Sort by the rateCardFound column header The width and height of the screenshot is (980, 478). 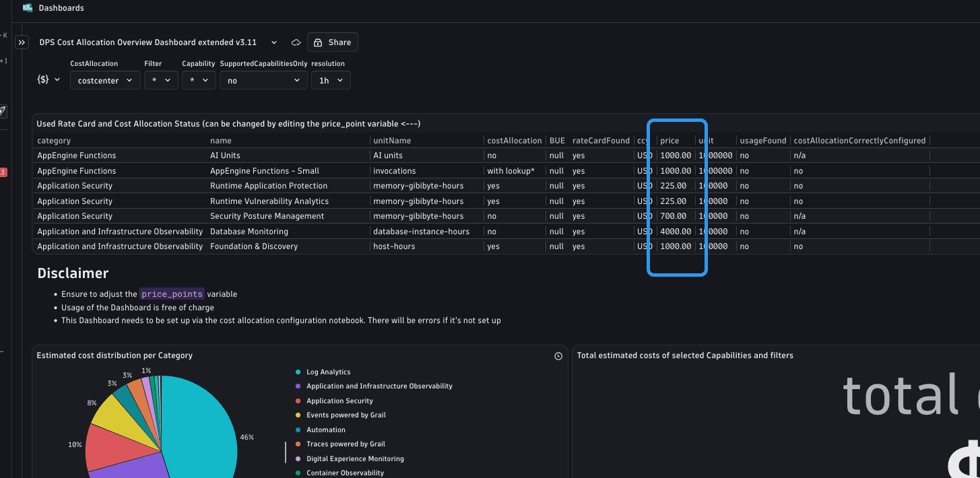[601, 141]
